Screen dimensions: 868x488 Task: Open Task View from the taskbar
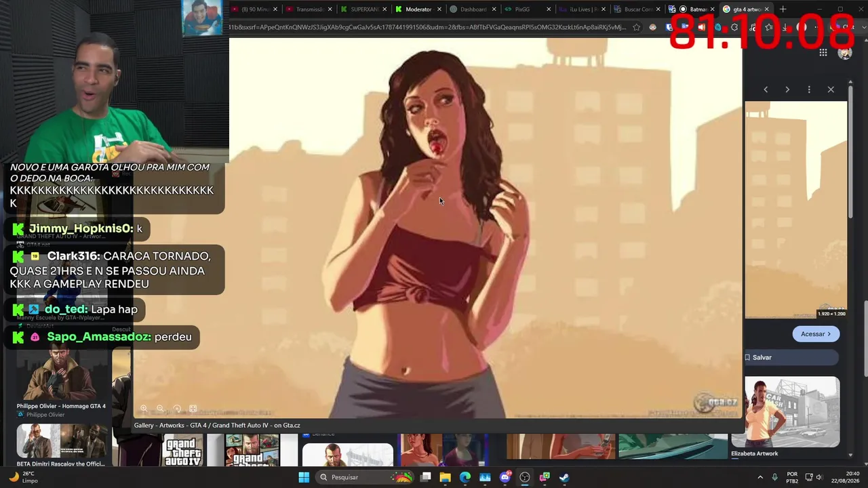pos(426,477)
